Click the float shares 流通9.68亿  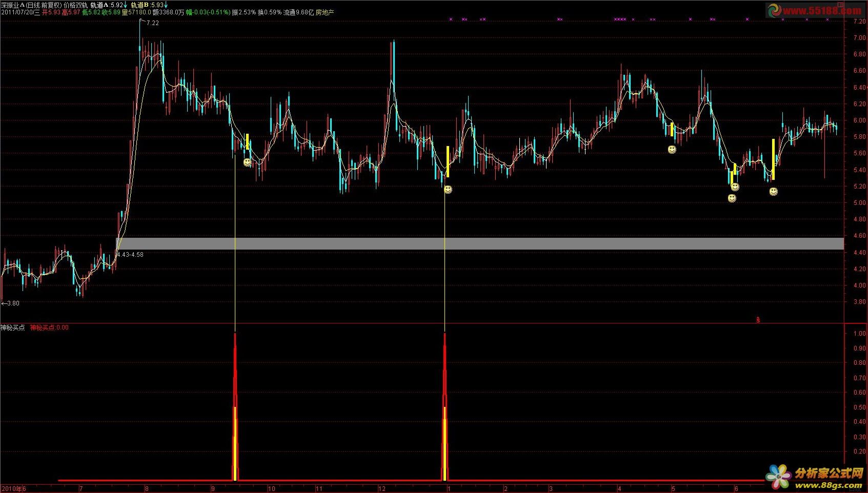[298, 12]
